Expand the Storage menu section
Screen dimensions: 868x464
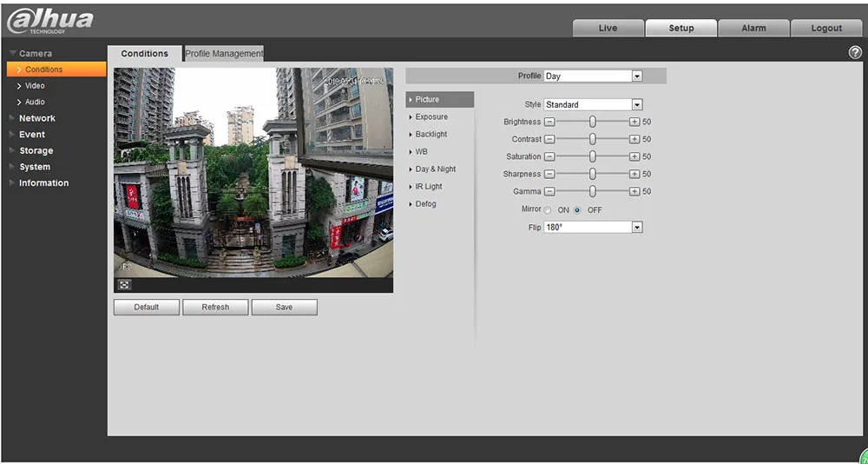coord(32,150)
